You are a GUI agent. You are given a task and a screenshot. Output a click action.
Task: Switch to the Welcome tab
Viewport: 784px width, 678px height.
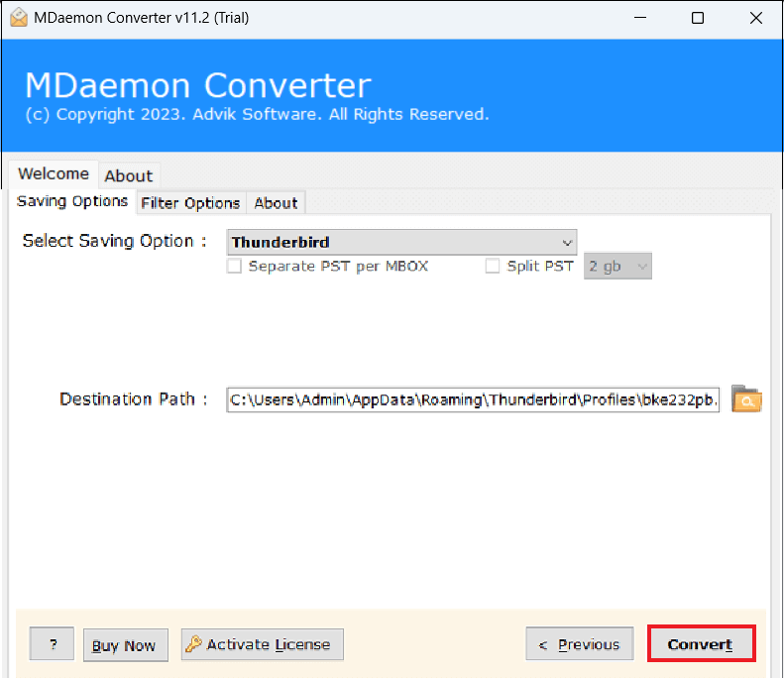[x=54, y=174]
